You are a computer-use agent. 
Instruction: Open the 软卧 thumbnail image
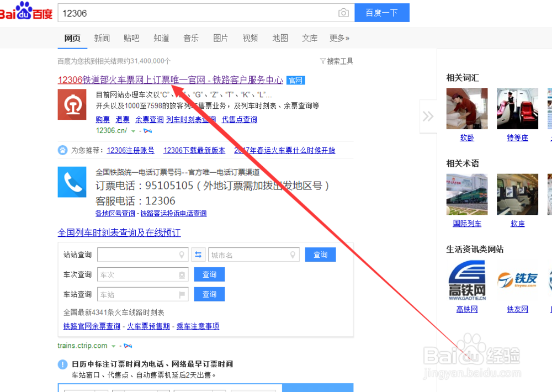point(467,108)
